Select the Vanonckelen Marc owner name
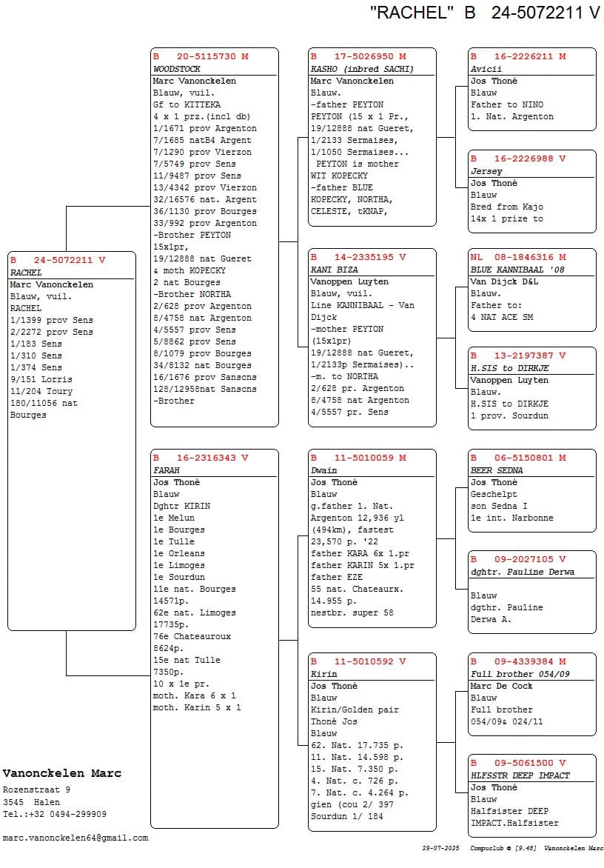This screenshot has width=604, height=868. pos(62,774)
